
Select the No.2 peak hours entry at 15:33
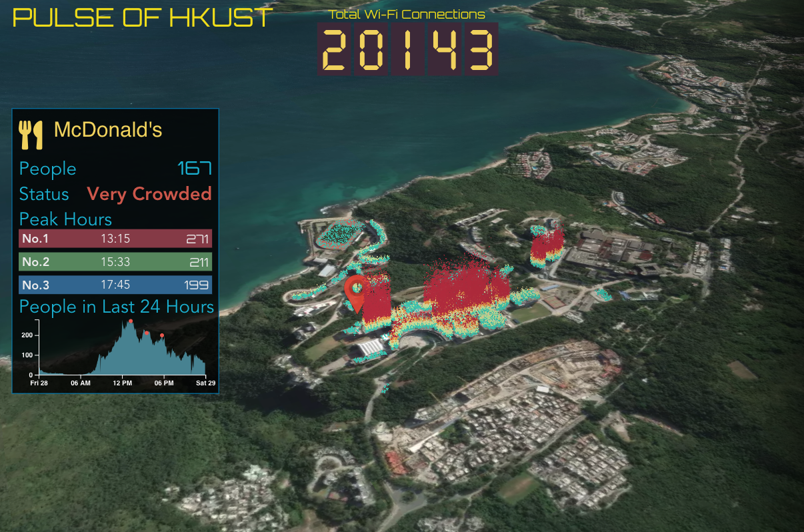115,261
